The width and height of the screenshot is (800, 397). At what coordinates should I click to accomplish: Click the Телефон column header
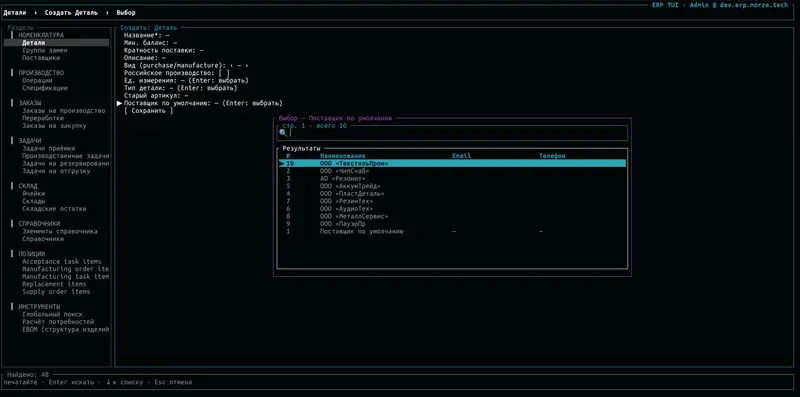coord(553,156)
